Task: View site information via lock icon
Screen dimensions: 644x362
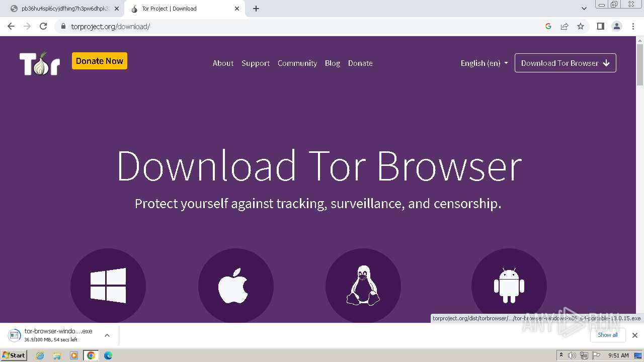Action: click(63, 26)
